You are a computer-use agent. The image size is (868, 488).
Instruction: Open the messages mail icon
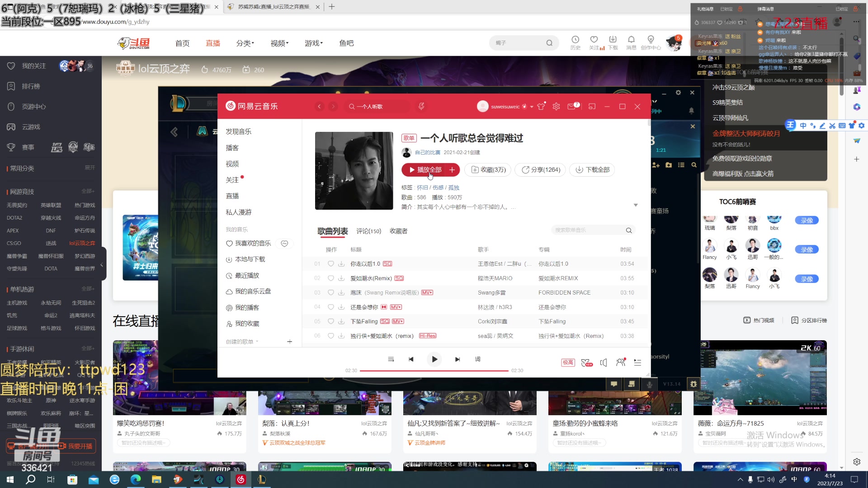pyautogui.click(x=572, y=107)
